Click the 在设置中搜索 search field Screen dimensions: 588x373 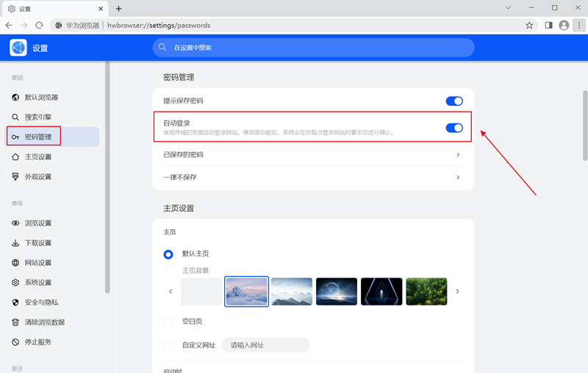[x=313, y=48]
